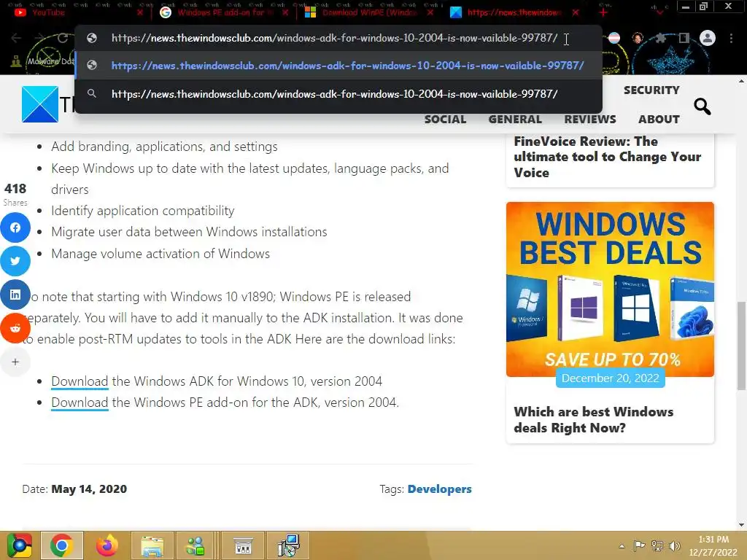Viewport: 747px width, 560px height.
Task: Share the article on LinkedIn
Action: [x=15, y=295]
